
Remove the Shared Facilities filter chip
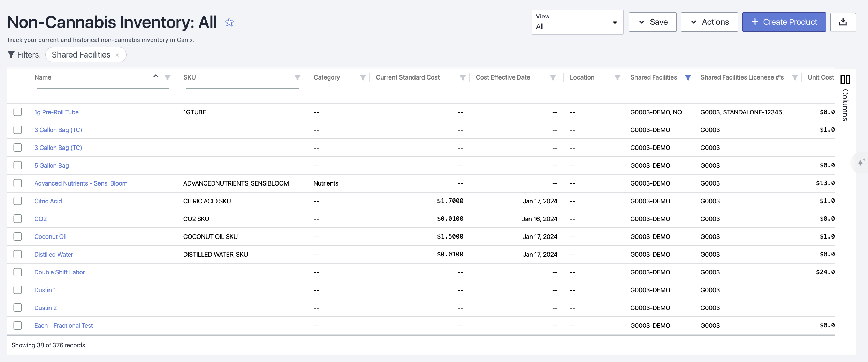[x=117, y=55]
